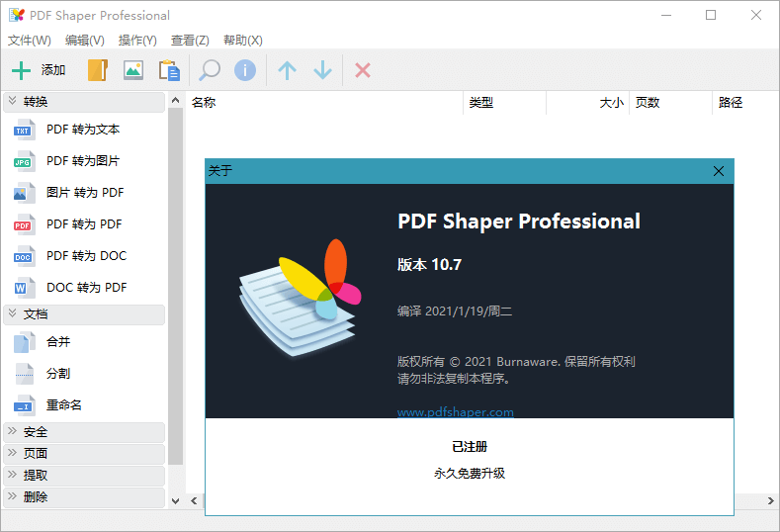Move item up with arrow icon
The height and width of the screenshot is (532, 780).
pyautogui.click(x=287, y=70)
